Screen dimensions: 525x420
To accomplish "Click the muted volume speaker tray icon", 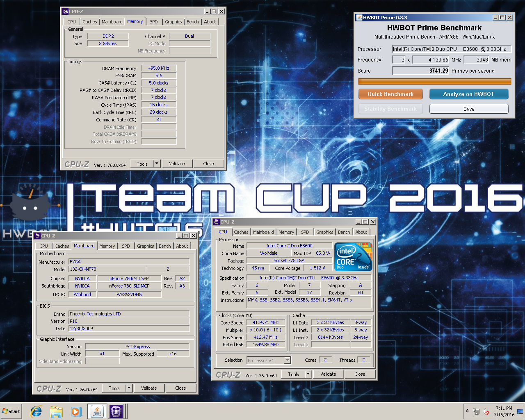I will [486, 411].
